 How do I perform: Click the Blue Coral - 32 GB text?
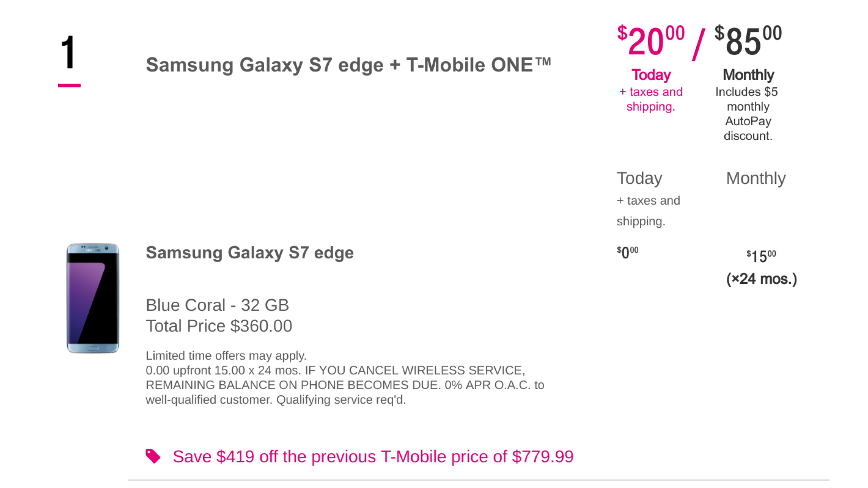(x=217, y=305)
